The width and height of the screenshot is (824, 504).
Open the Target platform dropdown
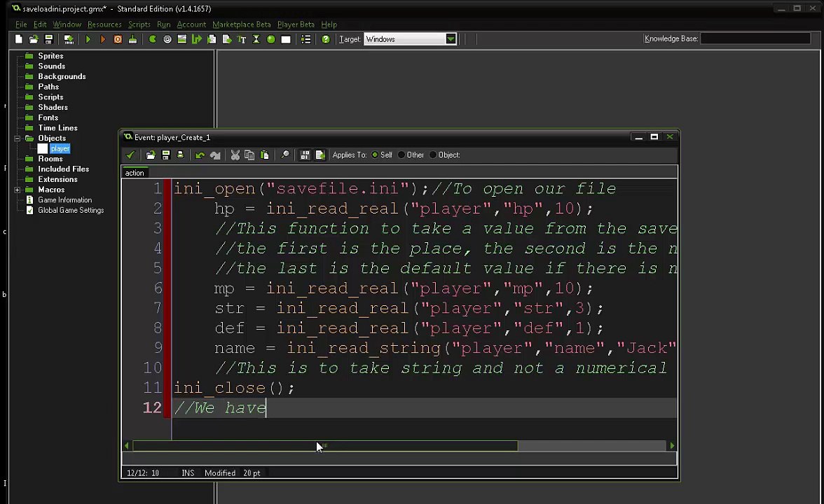pos(451,39)
